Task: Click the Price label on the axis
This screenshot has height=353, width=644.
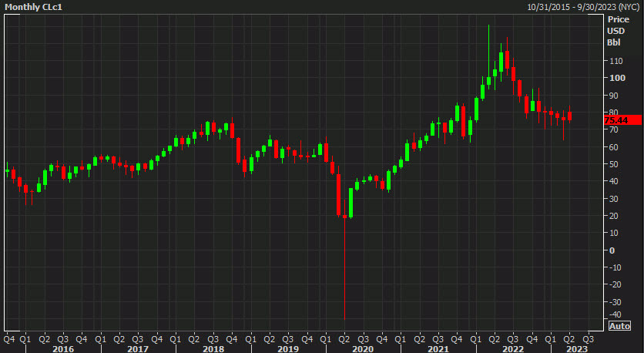Action: click(618, 19)
